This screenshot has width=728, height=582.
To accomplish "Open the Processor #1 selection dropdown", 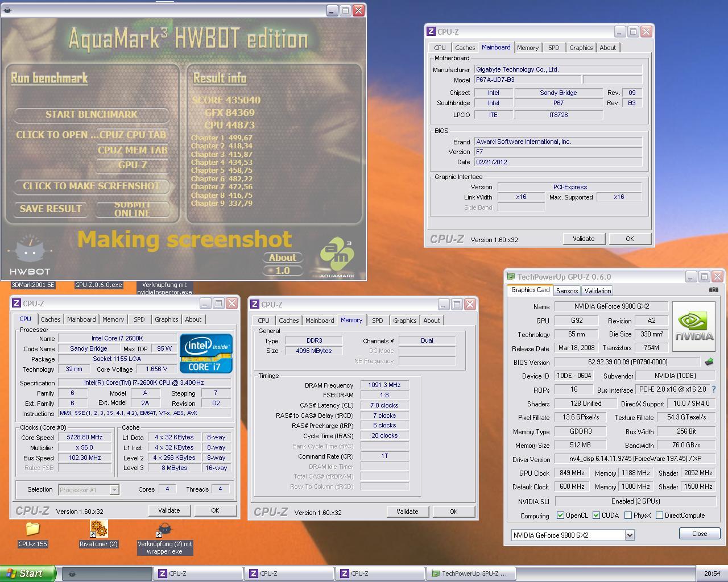I will click(x=114, y=489).
